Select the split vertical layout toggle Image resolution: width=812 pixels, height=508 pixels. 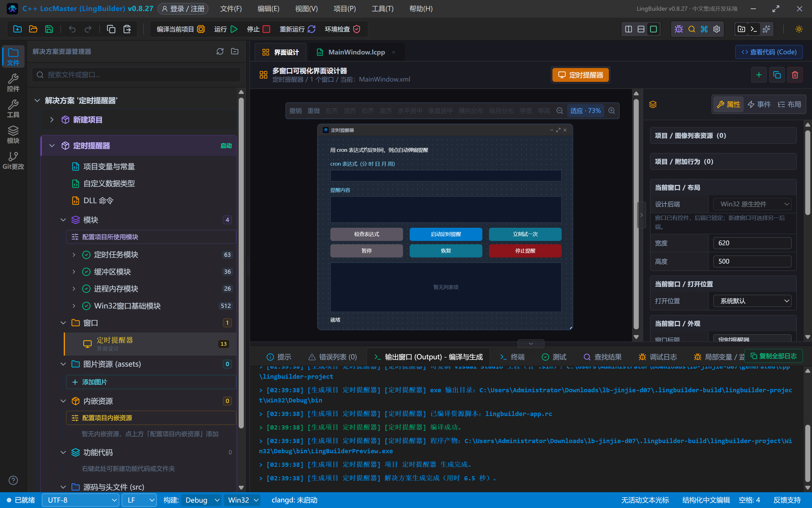tap(629, 29)
